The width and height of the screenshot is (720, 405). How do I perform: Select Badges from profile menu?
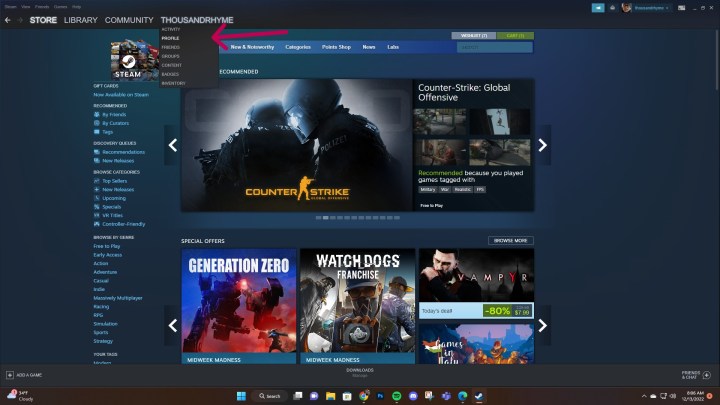[x=170, y=74]
